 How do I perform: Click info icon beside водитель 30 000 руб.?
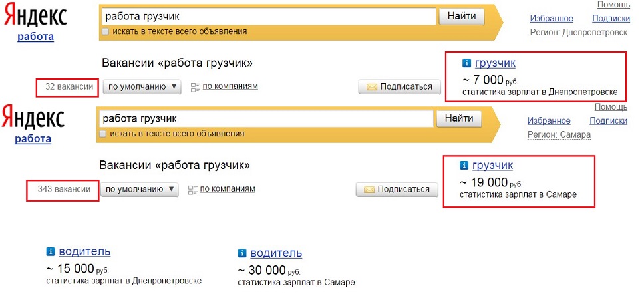(242, 253)
